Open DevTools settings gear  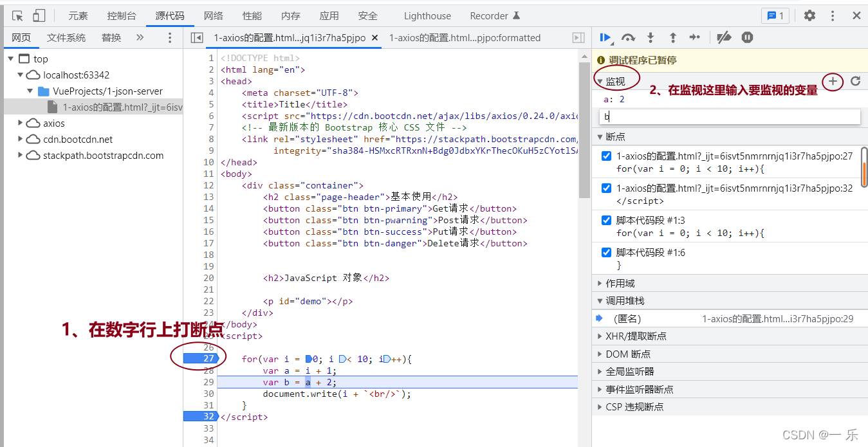(x=809, y=16)
